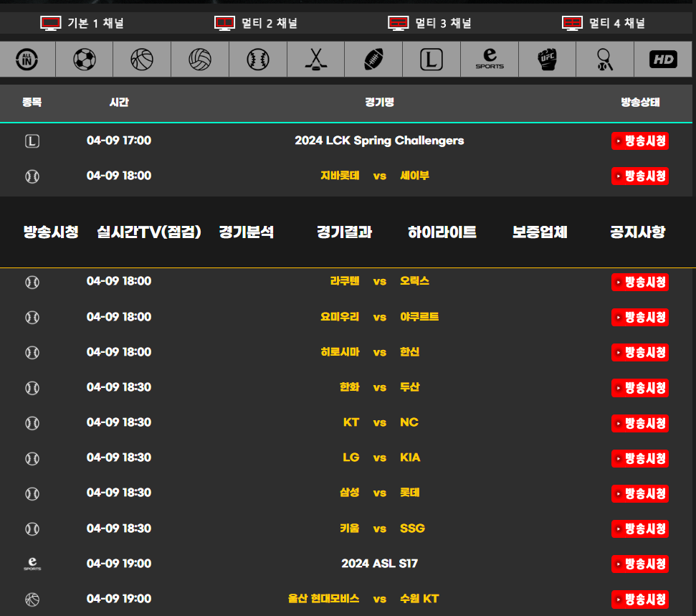Filter by ice hockey sticks icon
Screen dimensions: 696x616
coord(315,59)
